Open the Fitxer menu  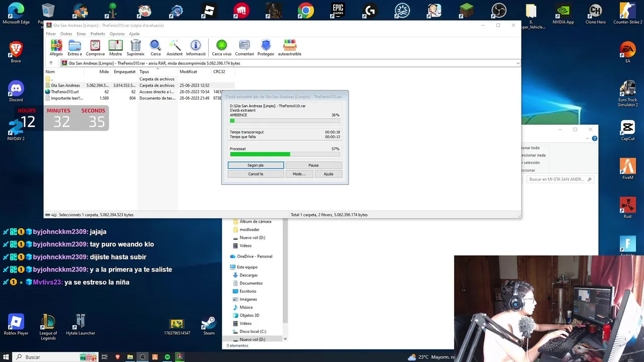(51, 34)
